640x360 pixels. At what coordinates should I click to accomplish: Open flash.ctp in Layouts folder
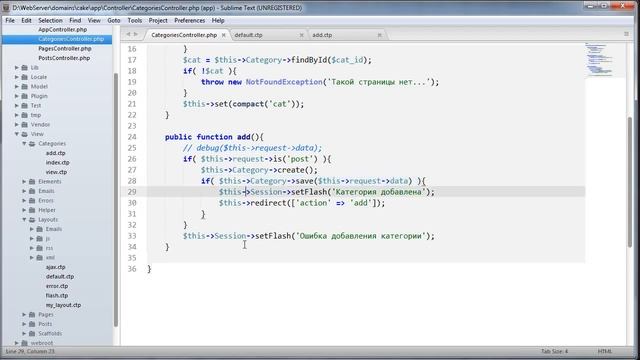[57, 296]
